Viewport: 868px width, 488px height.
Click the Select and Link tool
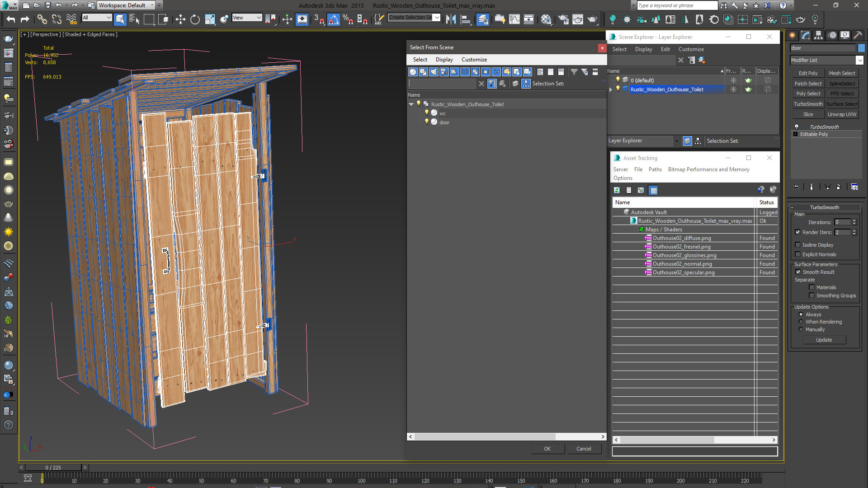pos(42,19)
